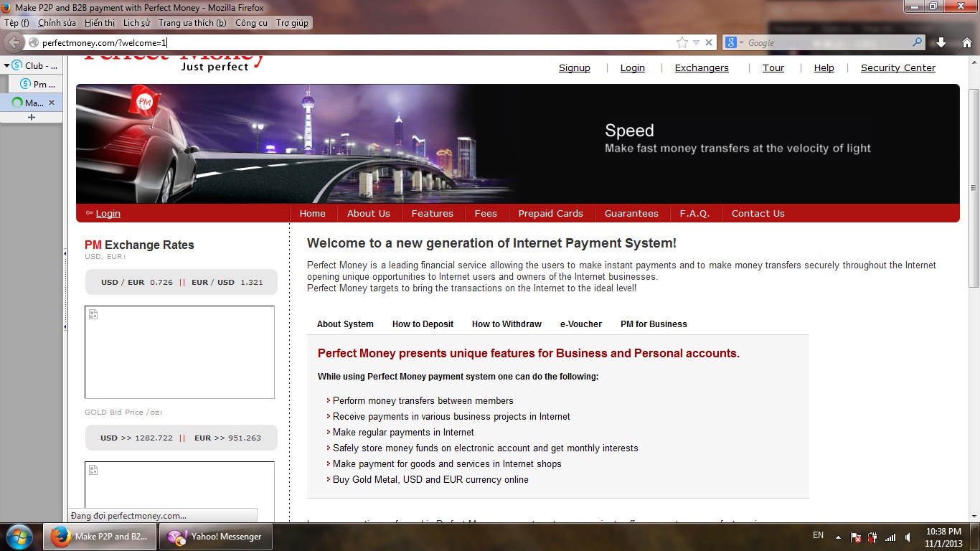Go to Home in the red nav bar
This screenshot has width=980, height=551.
click(x=313, y=214)
